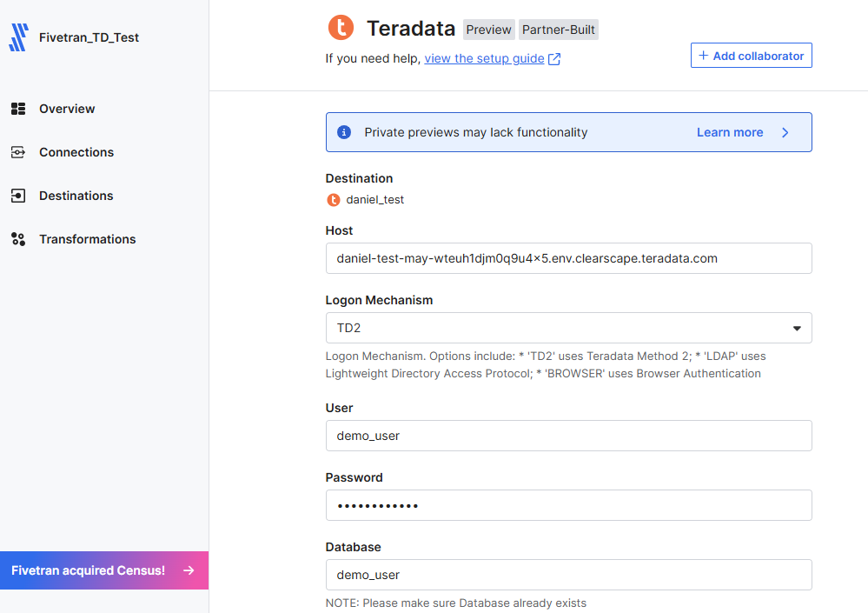
Task: Click the Transformations sidebar icon
Action: point(18,239)
